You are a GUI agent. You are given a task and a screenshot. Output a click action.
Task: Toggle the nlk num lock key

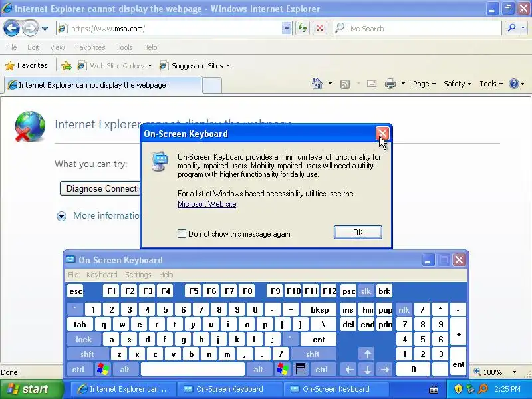(404, 309)
